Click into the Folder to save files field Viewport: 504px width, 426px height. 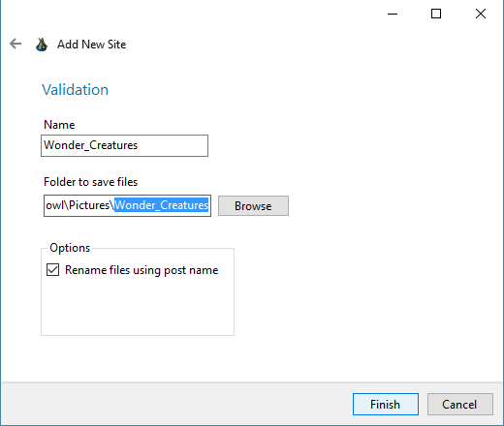[127, 205]
